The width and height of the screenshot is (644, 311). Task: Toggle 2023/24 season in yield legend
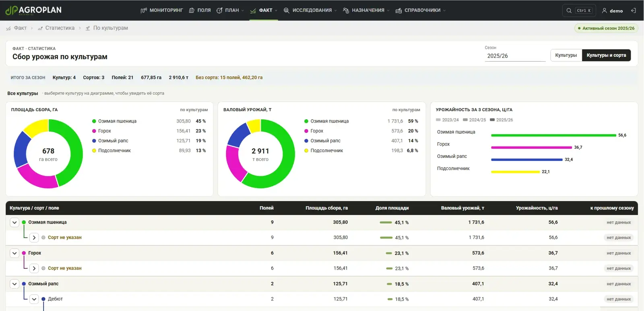click(x=447, y=120)
